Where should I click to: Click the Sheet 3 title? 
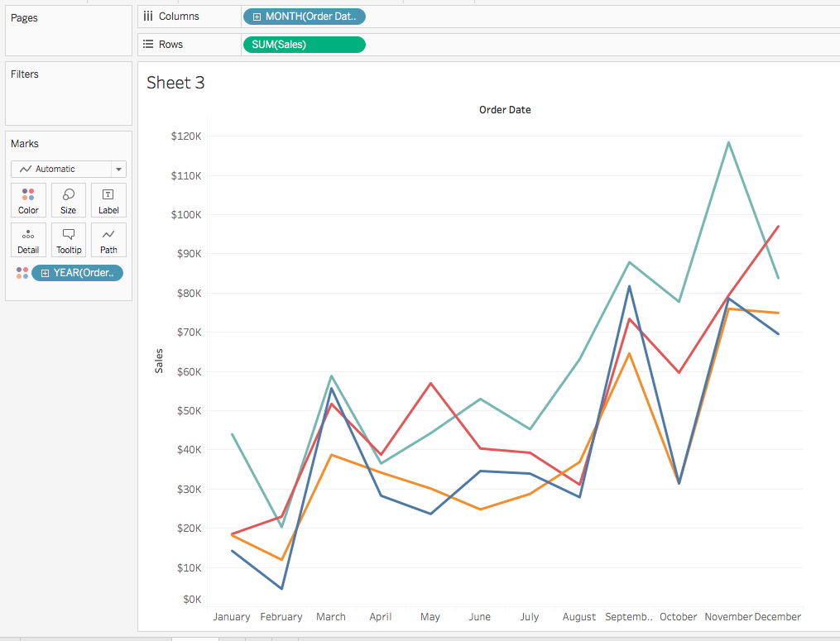click(175, 83)
